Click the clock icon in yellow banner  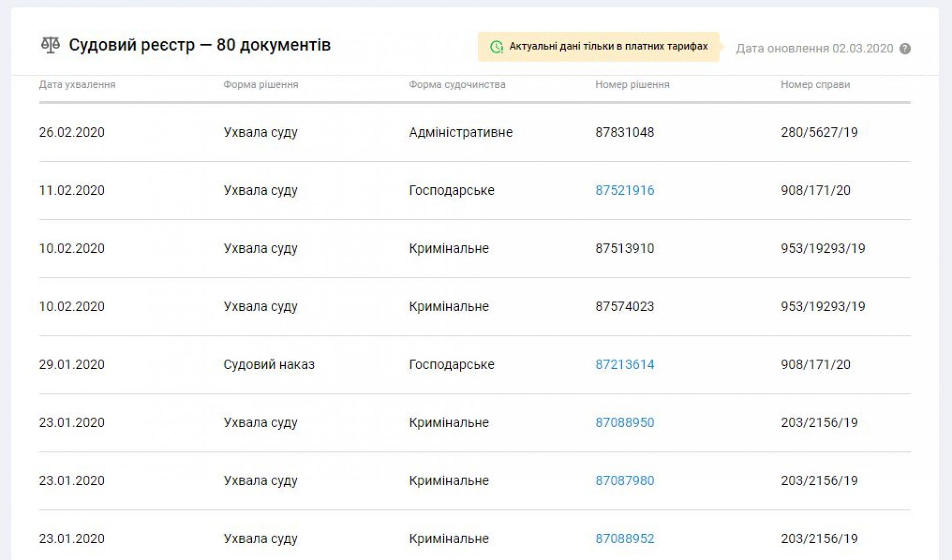[x=496, y=47]
